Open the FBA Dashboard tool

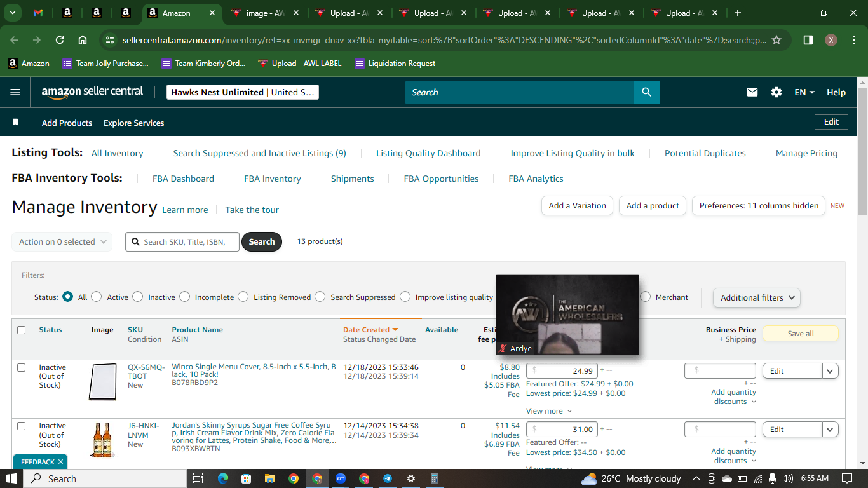[183, 179]
